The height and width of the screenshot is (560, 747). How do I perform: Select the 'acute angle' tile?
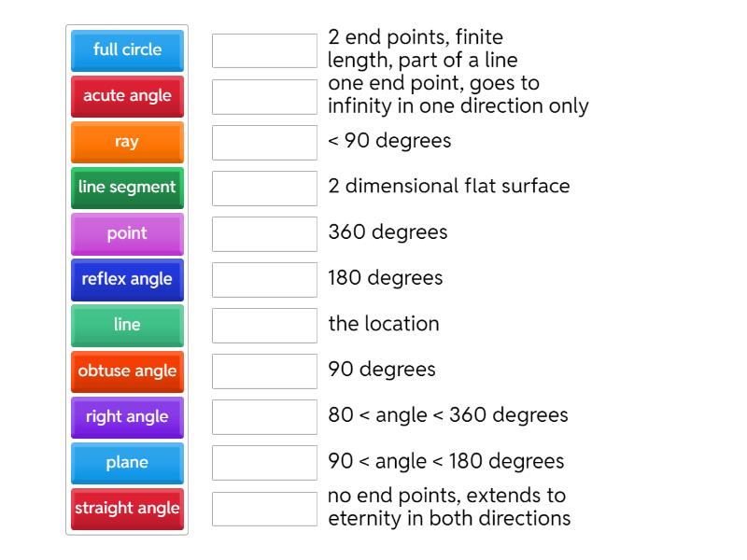pyautogui.click(x=127, y=96)
